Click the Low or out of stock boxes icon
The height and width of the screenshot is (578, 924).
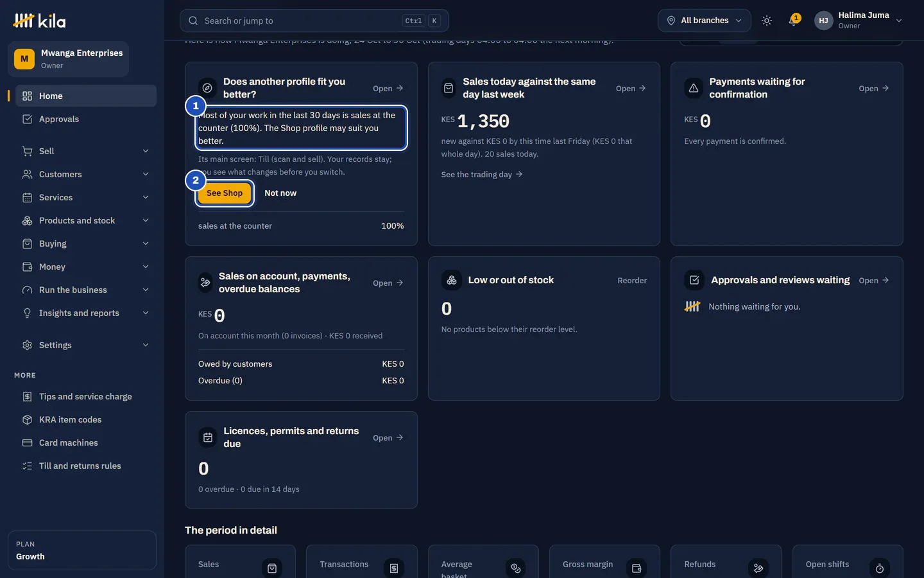[x=452, y=281]
